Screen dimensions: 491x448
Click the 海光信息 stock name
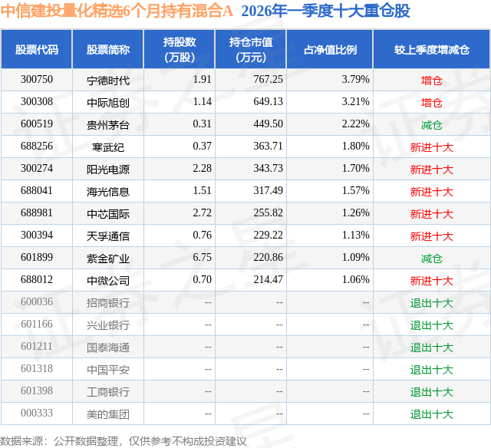coord(108,192)
